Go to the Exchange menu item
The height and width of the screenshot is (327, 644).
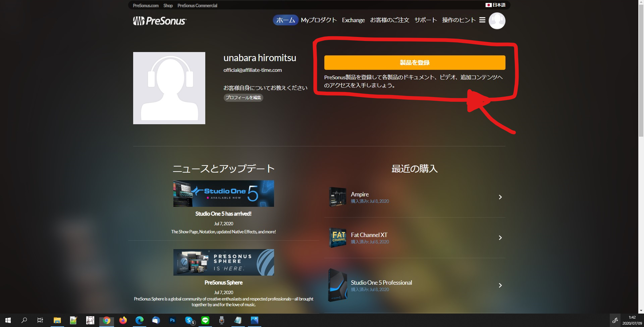pos(353,20)
